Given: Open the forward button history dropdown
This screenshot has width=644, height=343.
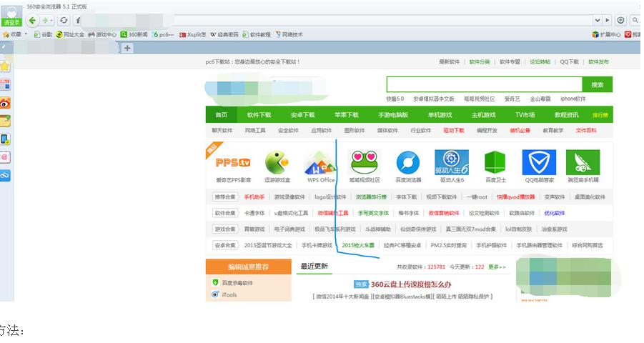Looking at the screenshot, I should pos(51,20).
